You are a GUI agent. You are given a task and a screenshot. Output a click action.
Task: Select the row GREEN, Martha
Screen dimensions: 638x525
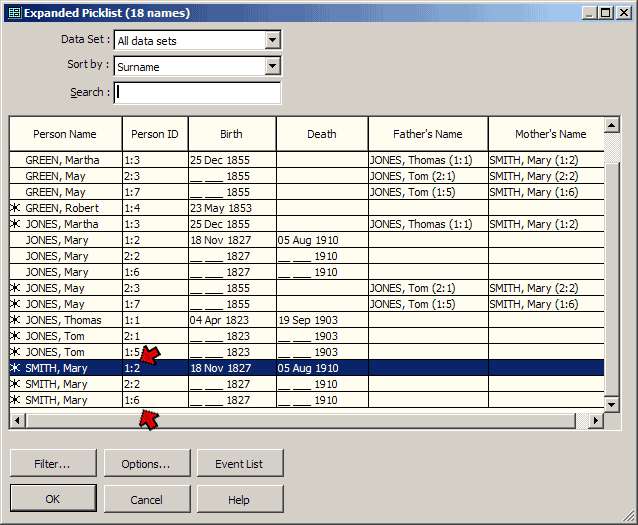(x=307, y=160)
